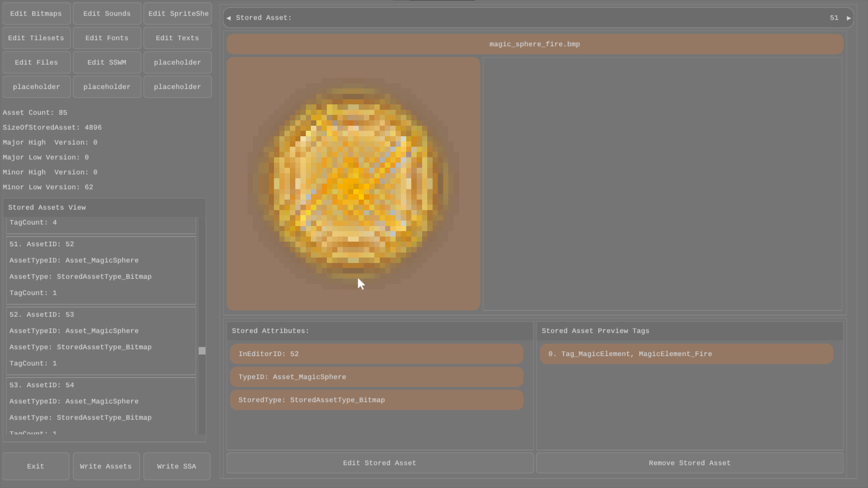This screenshot has height=488, width=868.
Task: Click Edit SpriteSheet button
Action: 177,14
